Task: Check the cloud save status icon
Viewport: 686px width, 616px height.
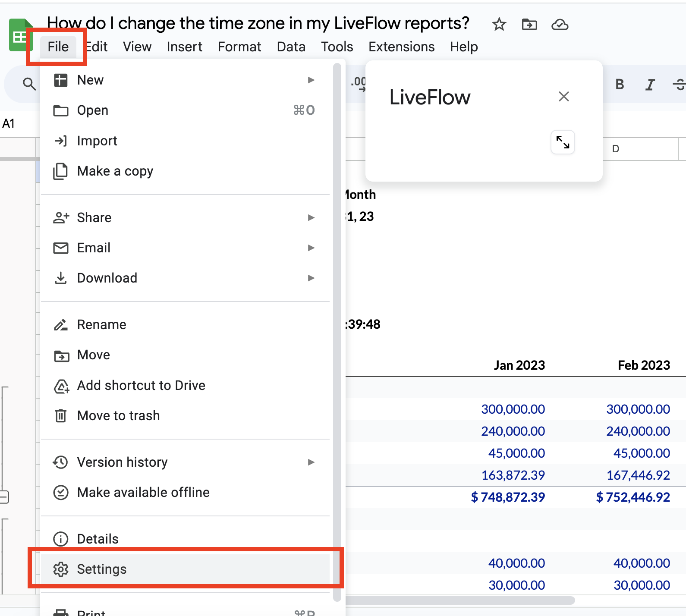Action: (x=560, y=25)
